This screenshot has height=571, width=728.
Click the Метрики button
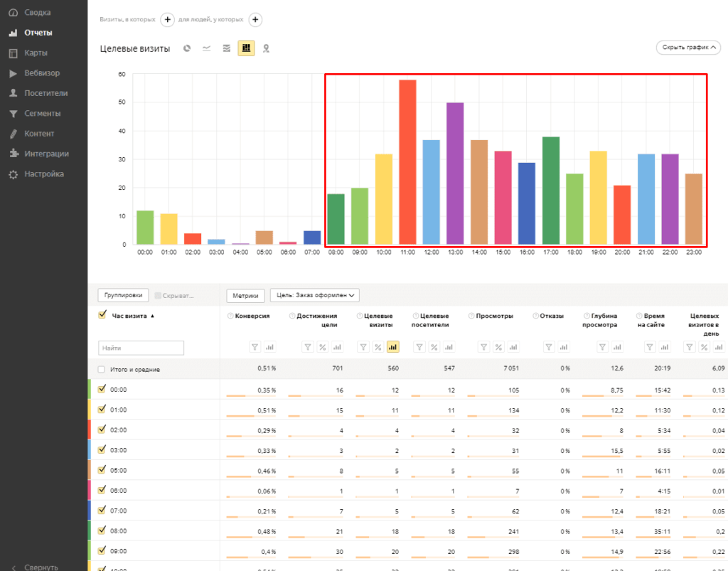pyautogui.click(x=246, y=295)
